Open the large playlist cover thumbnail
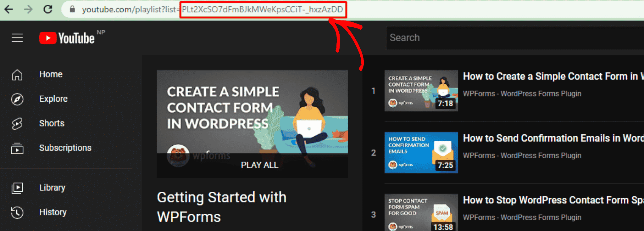The height and width of the screenshot is (231, 644). (x=252, y=124)
